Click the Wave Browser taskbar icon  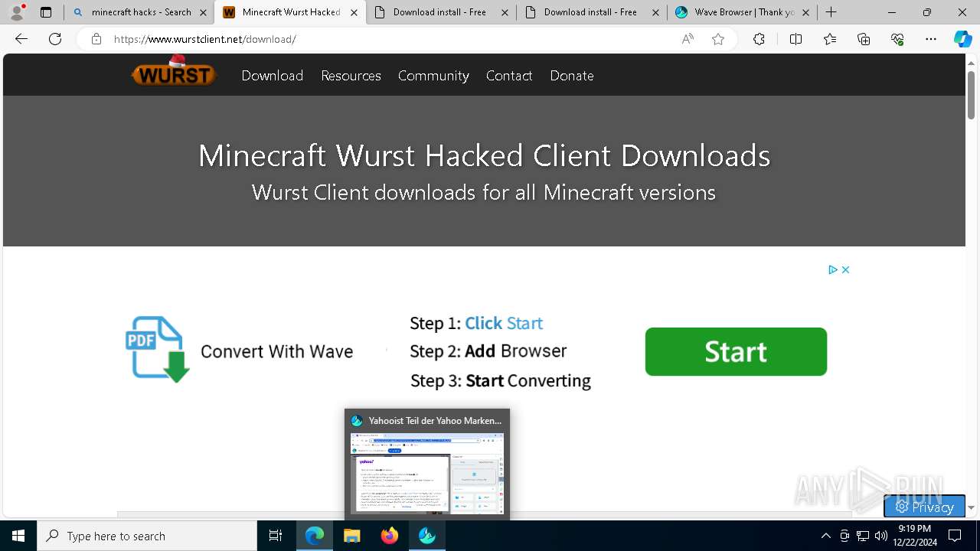tap(427, 536)
